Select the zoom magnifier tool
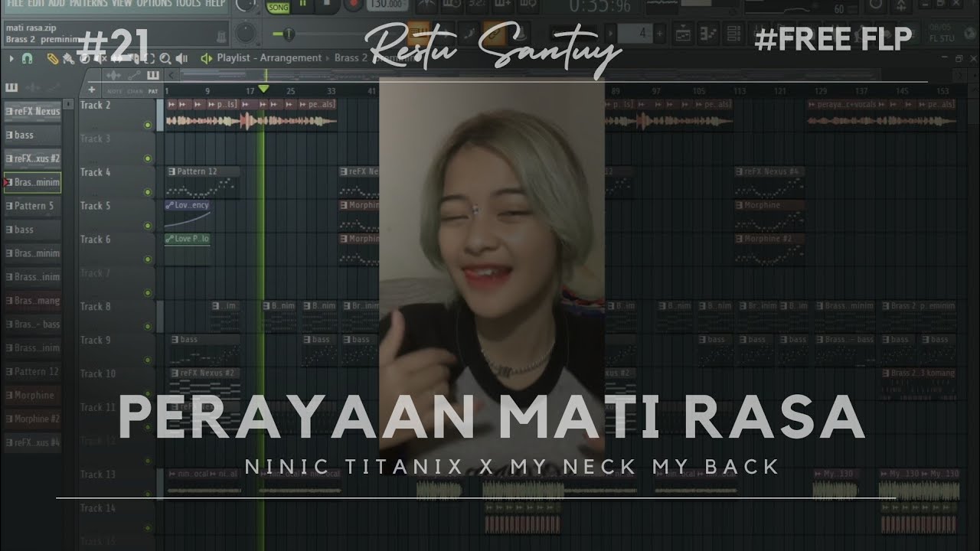Image resolution: width=980 pixels, height=551 pixels. click(x=165, y=58)
